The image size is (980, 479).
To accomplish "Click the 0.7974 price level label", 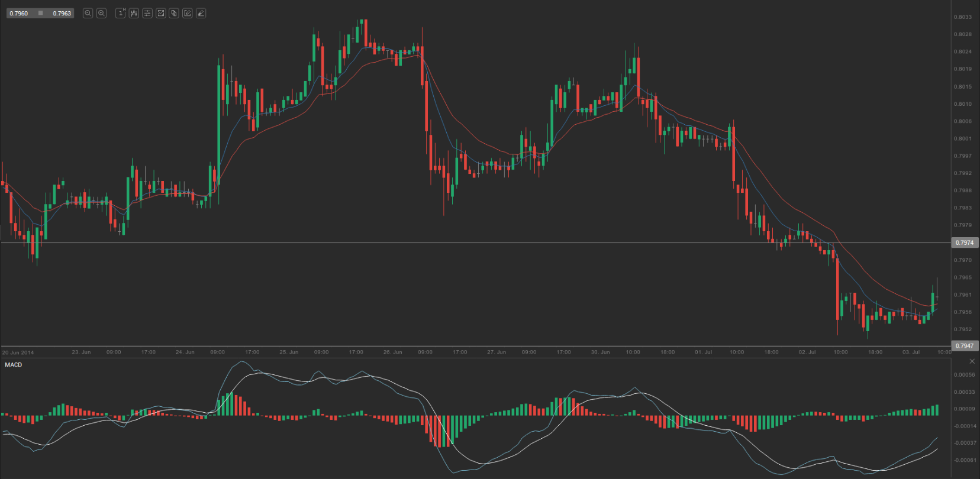I will [x=965, y=242].
